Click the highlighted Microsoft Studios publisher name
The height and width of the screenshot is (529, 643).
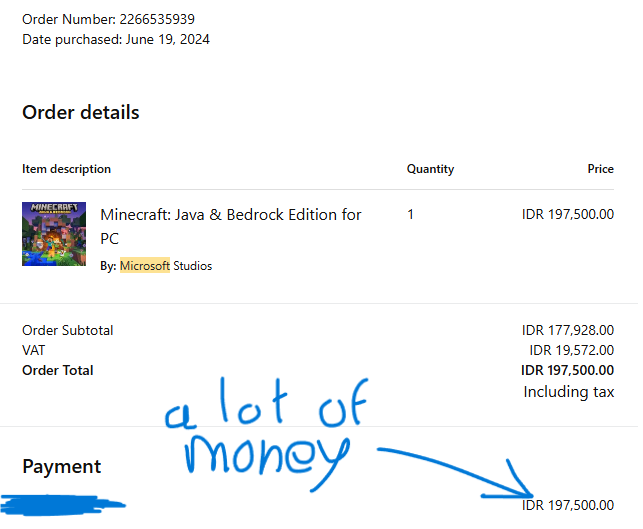(x=166, y=266)
